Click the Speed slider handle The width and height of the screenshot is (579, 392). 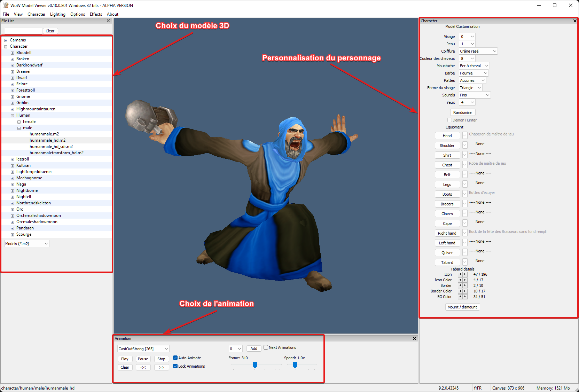click(x=295, y=365)
